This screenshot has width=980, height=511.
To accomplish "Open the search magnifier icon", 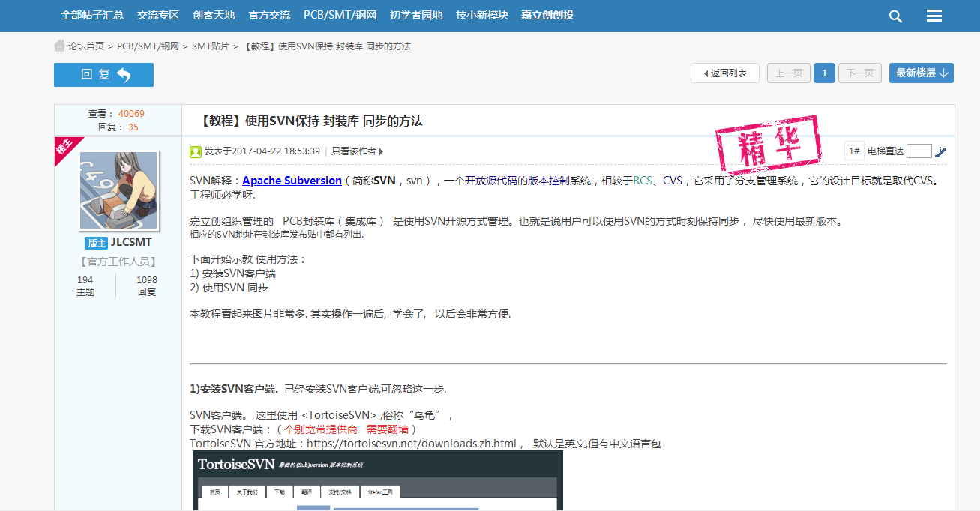I will click(x=895, y=16).
